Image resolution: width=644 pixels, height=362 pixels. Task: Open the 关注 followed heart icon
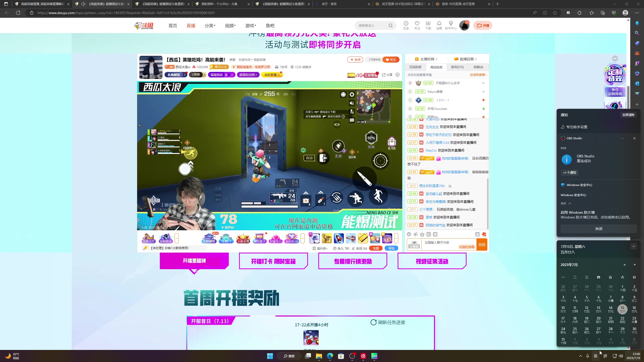(x=417, y=25)
